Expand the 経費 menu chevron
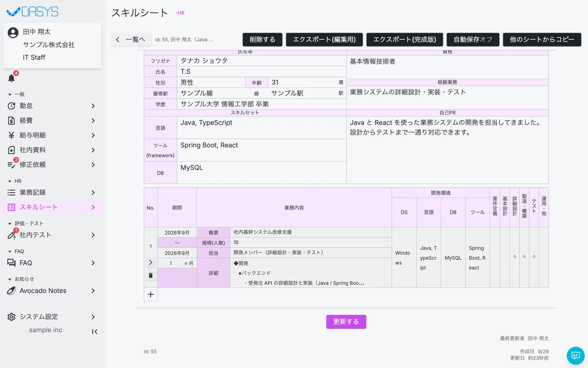Viewport: 588px width, 368px height. 93,121
